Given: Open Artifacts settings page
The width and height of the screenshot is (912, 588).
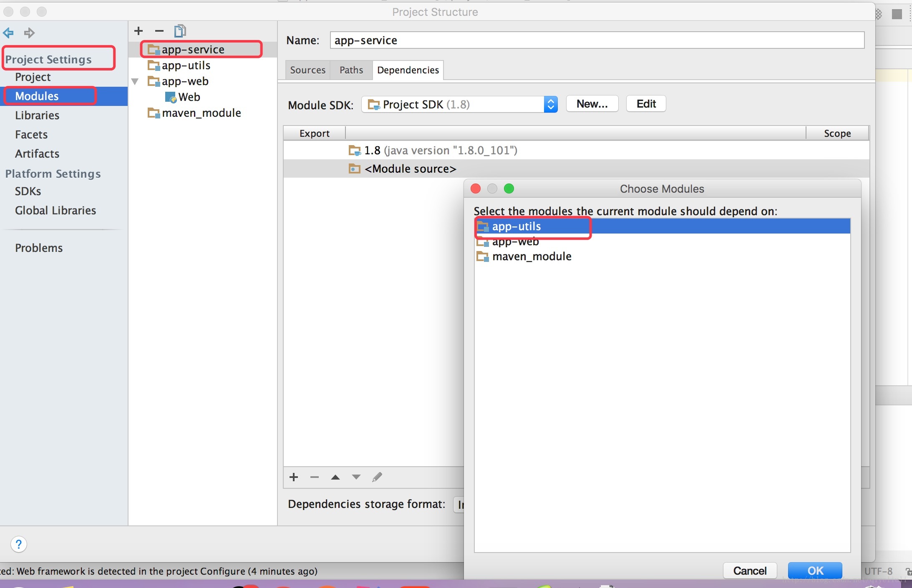Looking at the screenshot, I should (37, 154).
